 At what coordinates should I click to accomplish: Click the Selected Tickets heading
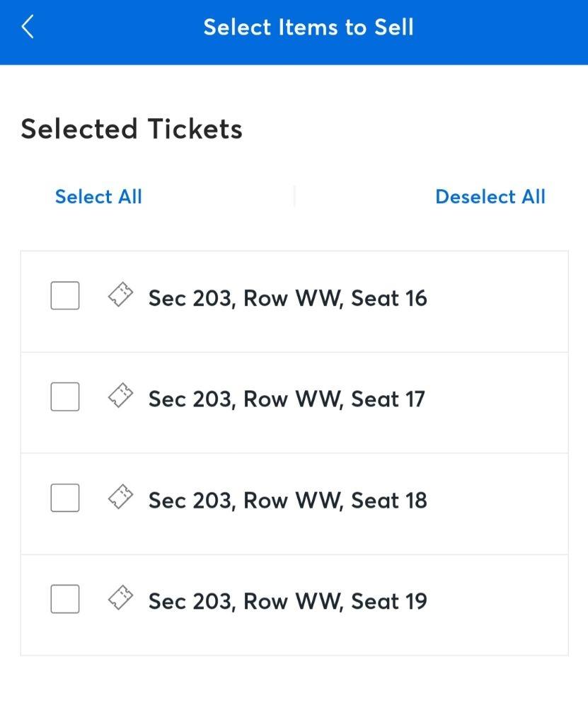pos(132,130)
